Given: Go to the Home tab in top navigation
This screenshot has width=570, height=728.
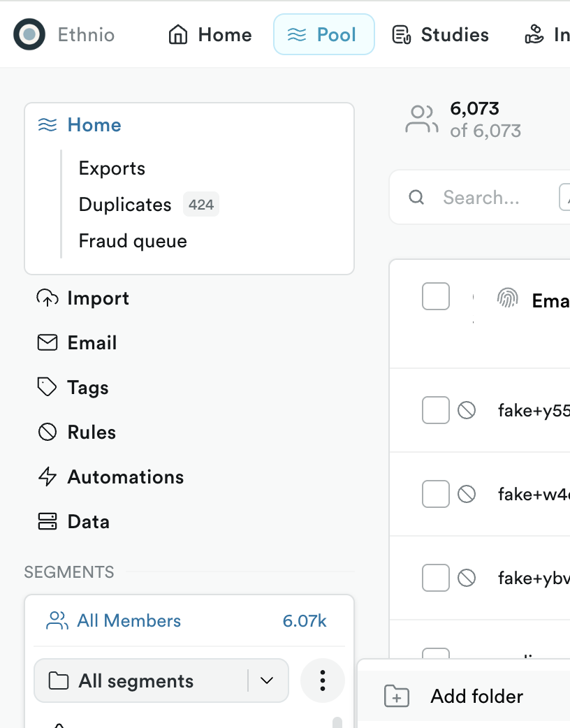Looking at the screenshot, I should coord(210,35).
